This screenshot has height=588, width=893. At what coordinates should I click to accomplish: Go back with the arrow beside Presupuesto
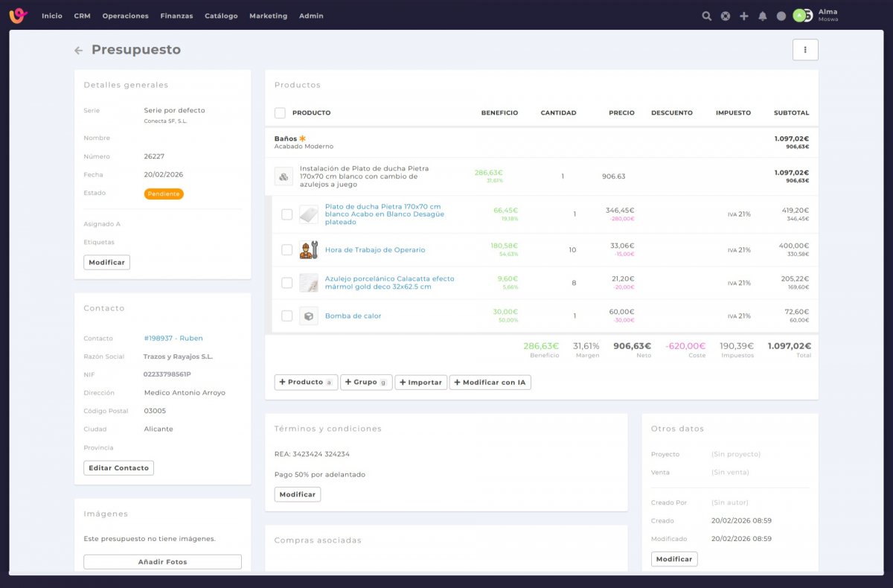78,51
